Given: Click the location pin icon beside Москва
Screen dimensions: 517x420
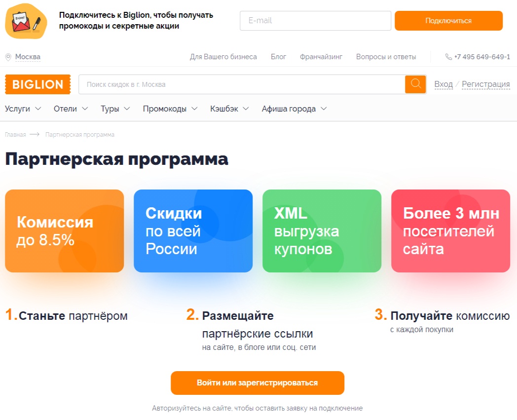Looking at the screenshot, I should point(8,57).
